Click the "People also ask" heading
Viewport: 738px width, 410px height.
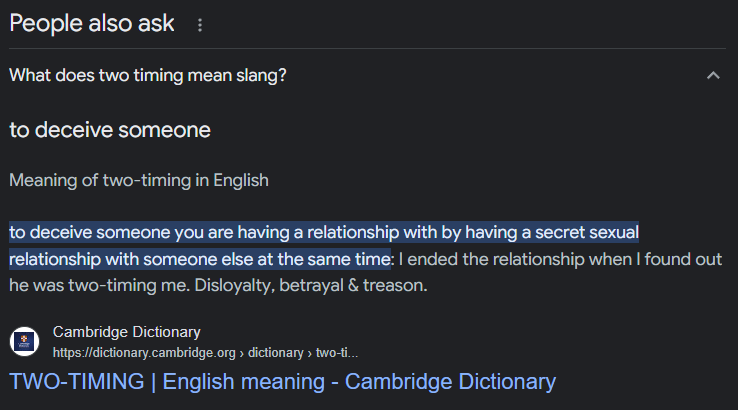click(x=92, y=24)
